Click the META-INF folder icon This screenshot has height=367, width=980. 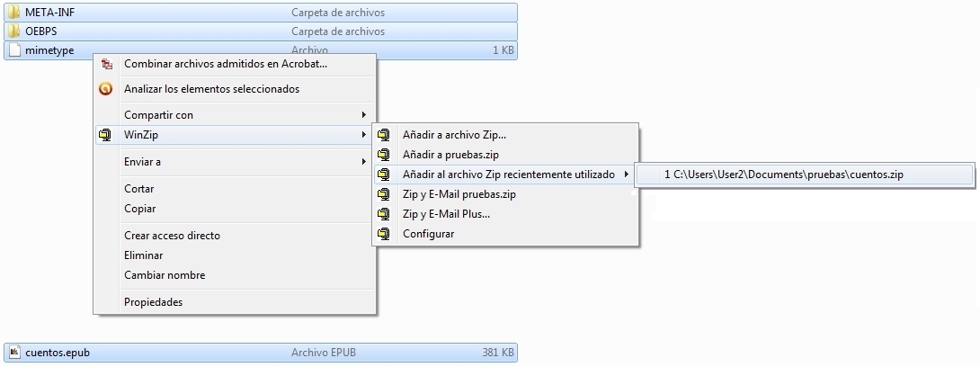(x=13, y=12)
